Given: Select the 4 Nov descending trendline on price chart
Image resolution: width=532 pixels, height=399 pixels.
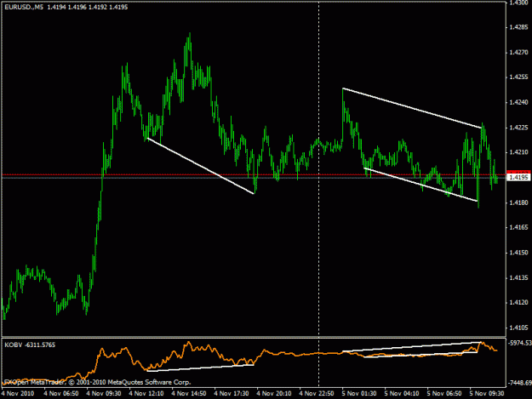Looking at the screenshot, I should (x=201, y=166).
